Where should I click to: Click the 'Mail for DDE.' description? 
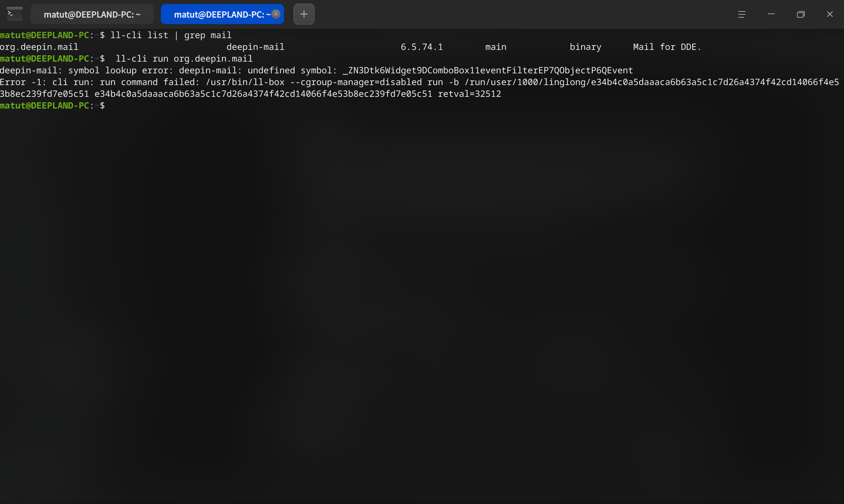tap(667, 47)
